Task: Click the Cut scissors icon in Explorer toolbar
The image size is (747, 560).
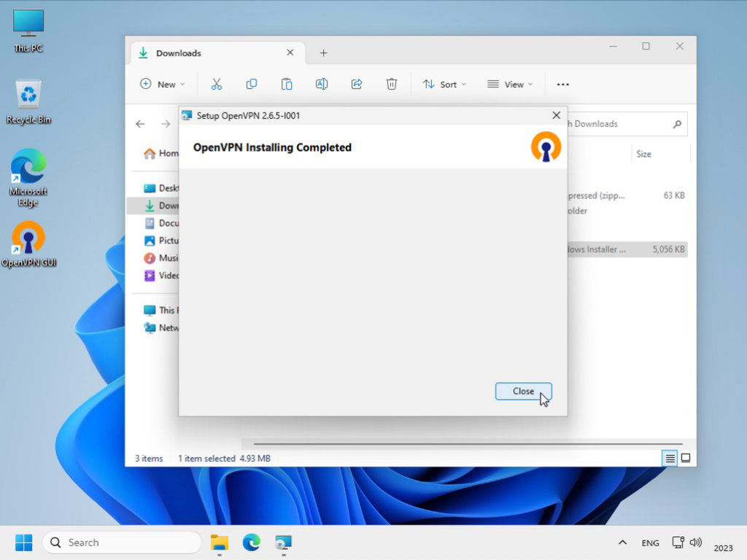Action: pos(216,85)
